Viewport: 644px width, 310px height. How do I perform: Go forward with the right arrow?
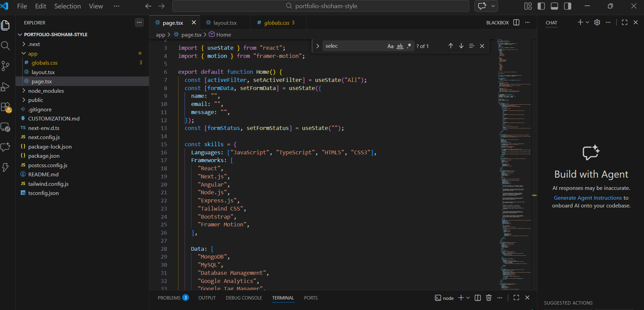tap(162, 6)
